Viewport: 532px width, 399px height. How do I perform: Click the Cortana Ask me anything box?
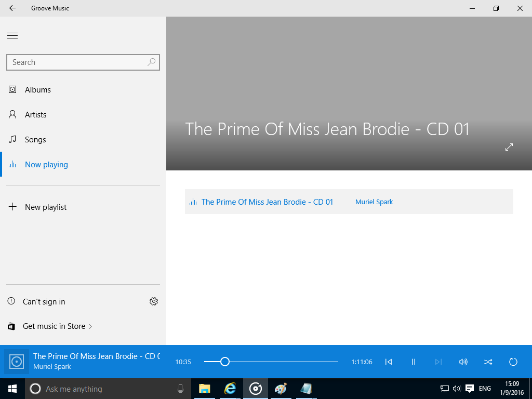(x=108, y=389)
